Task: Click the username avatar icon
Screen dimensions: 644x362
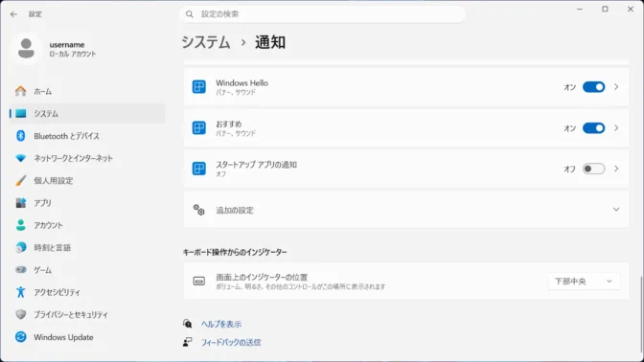Action: 26,49
